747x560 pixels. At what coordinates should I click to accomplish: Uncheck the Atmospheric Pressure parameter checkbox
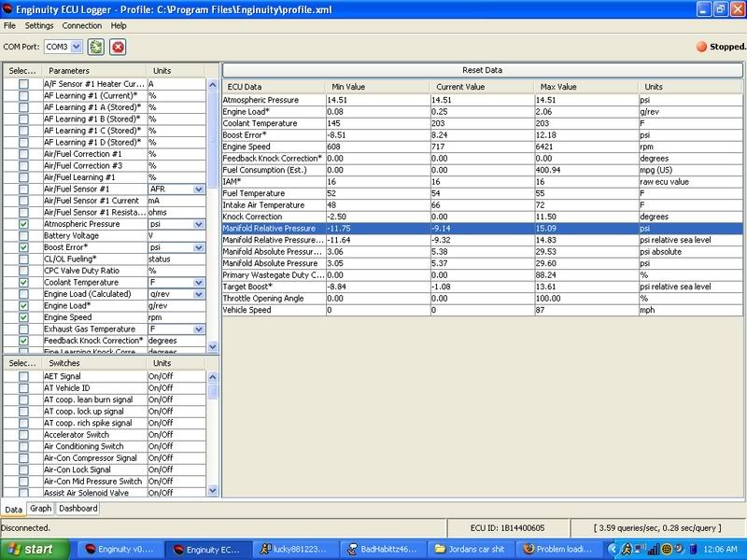point(23,224)
